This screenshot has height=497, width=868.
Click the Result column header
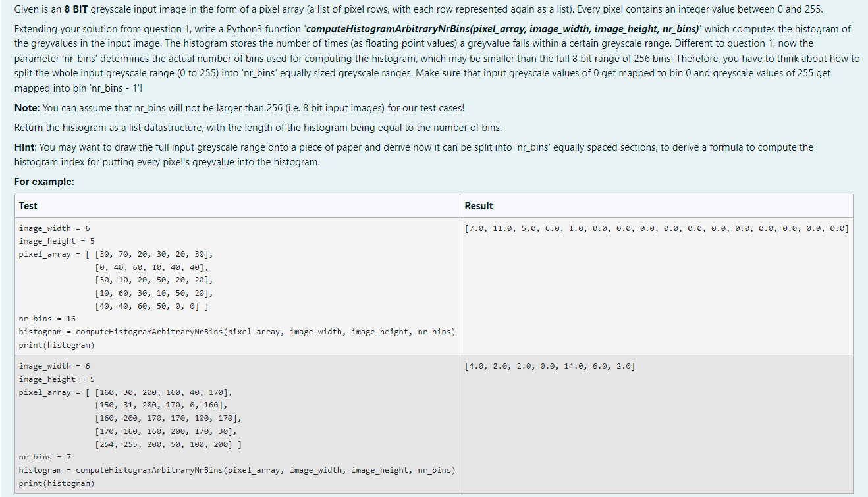point(474,205)
